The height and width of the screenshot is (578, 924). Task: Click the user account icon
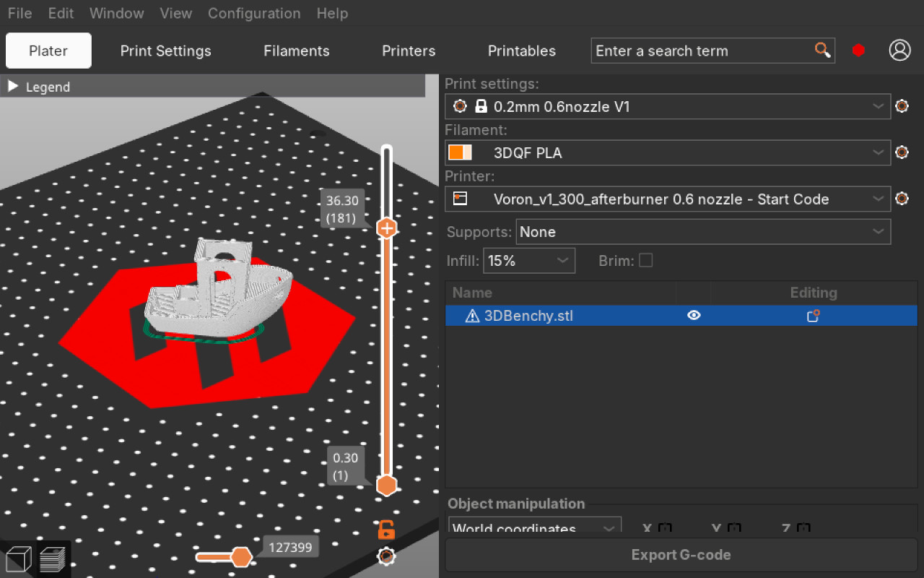click(x=899, y=51)
